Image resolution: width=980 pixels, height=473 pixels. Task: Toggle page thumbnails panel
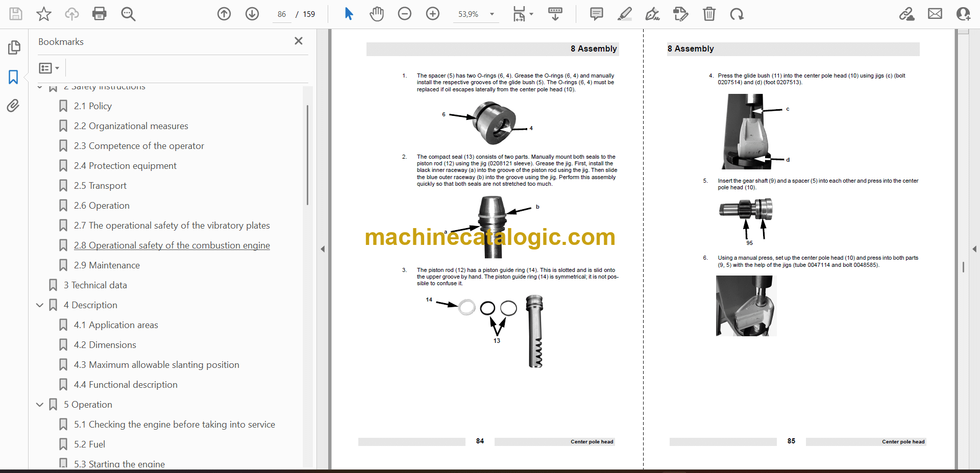point(14,47)
